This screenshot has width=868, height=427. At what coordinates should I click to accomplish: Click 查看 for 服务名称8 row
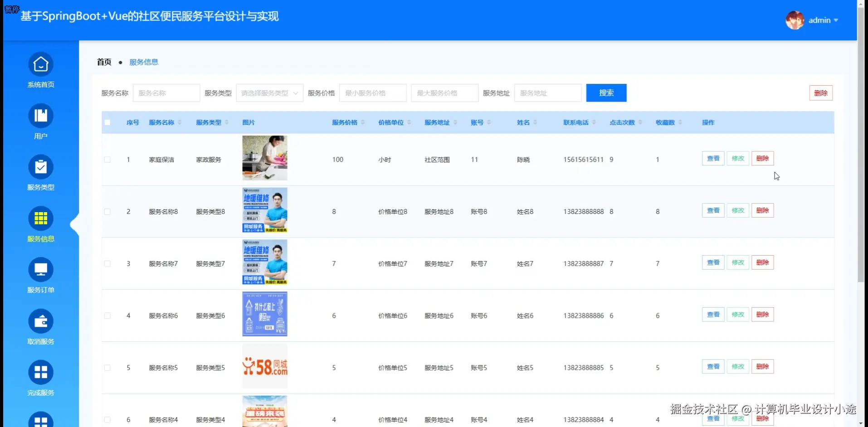coord(713,210)
